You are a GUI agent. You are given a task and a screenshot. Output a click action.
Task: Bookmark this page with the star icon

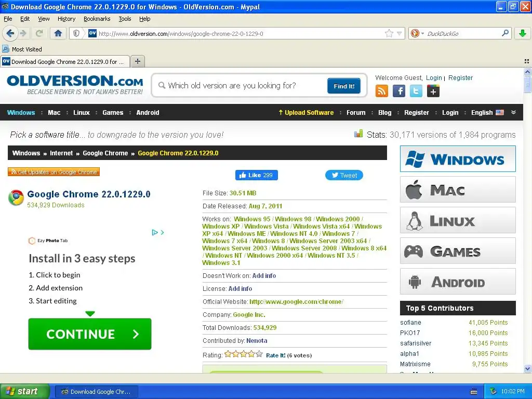[389, 33]
